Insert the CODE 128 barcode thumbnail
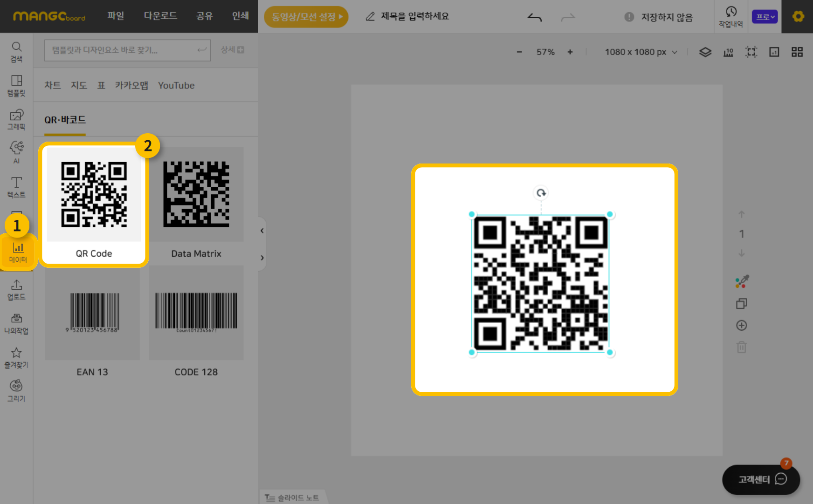The height and width of the screenshot is (504, 813). pos(196,313)
